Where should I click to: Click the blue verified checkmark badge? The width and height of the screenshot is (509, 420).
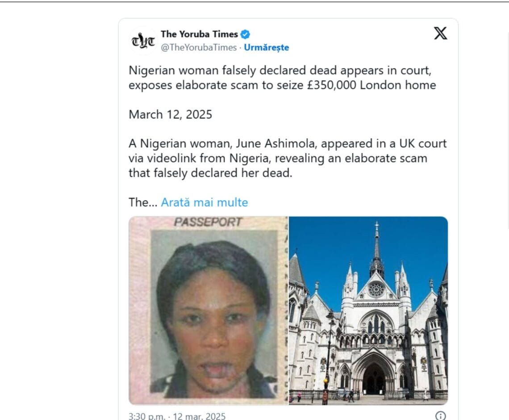click(246, 34)
